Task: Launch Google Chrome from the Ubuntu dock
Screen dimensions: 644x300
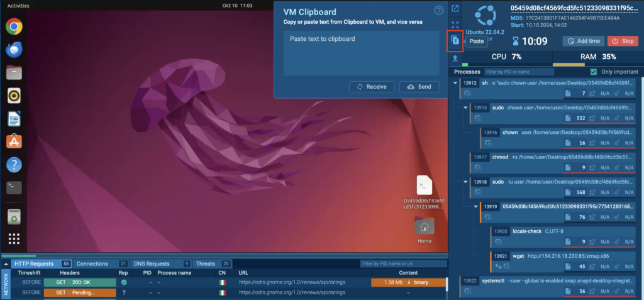Action: click(x=14, y=26)
